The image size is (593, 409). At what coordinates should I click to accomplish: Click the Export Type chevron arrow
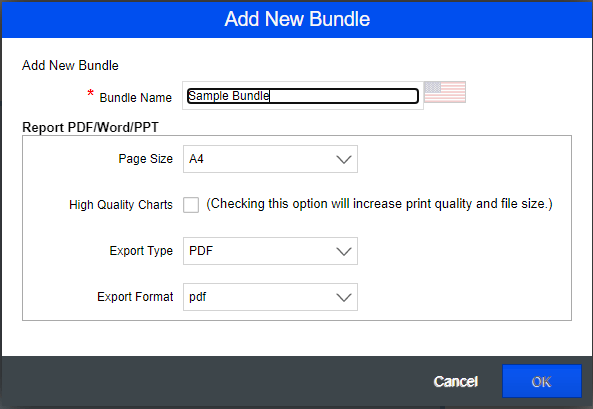pyautogui.click(x=343, y=251)
